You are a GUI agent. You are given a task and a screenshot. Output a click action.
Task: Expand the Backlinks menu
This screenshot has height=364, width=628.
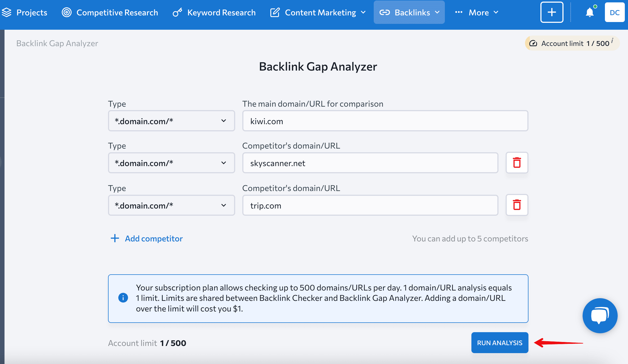[409, 12]
